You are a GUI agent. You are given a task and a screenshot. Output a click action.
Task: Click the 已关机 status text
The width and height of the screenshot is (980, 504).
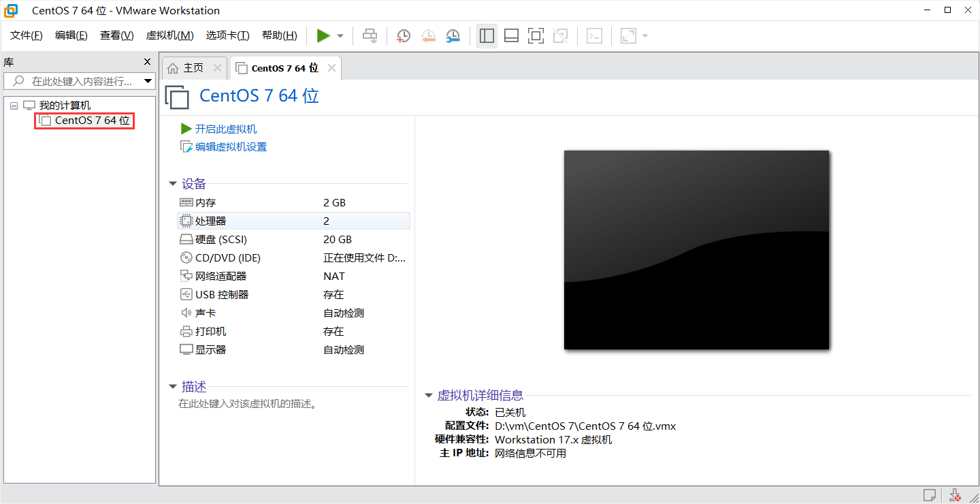[510, 412]
